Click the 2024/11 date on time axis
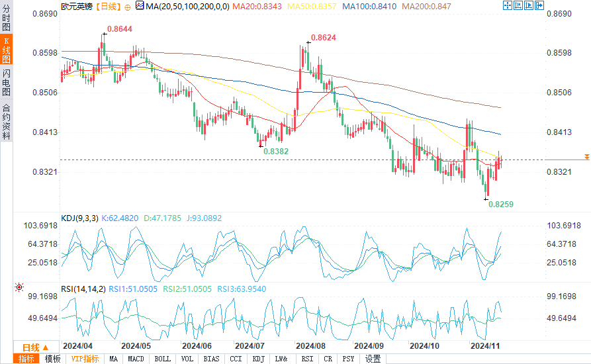The image size is (591, 364). (485, 346)
